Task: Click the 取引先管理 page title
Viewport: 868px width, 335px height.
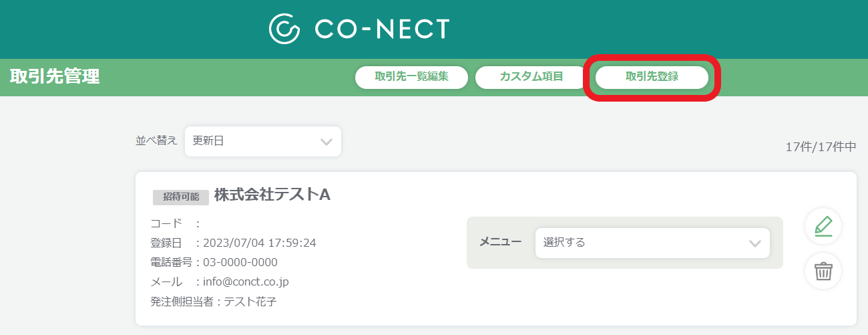Action: click(55, 77)
